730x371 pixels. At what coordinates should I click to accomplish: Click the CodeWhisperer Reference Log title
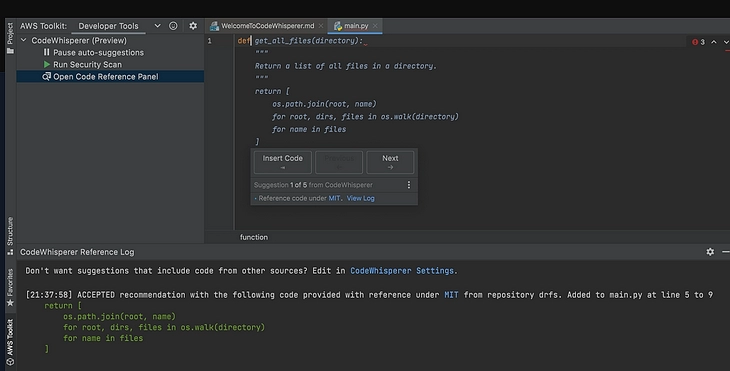tap(77, 252)
